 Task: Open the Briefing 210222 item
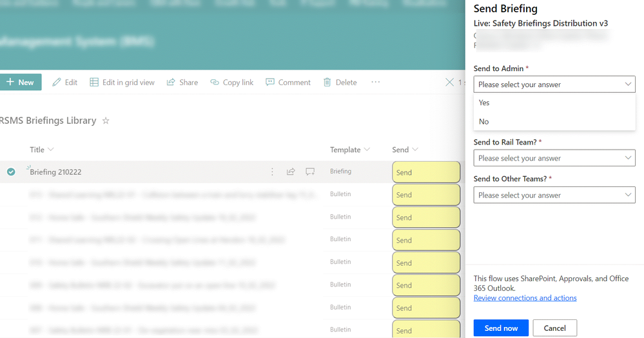55,172
